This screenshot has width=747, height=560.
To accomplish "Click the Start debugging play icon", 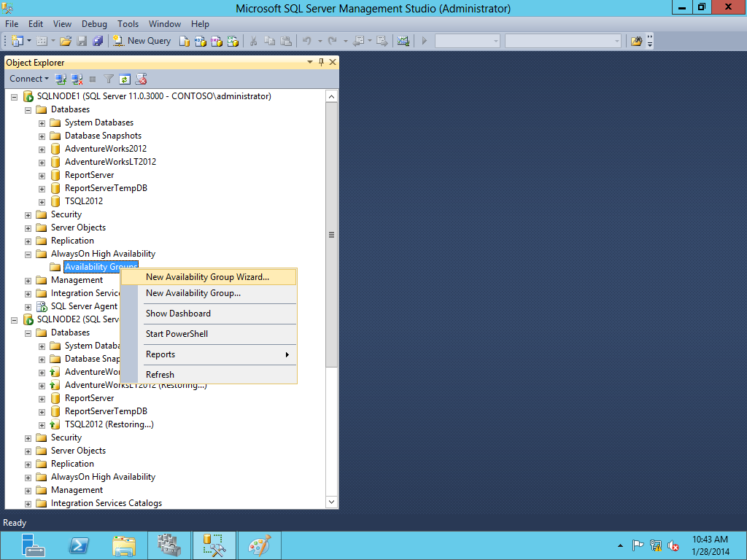I will (x=424, y=41).
